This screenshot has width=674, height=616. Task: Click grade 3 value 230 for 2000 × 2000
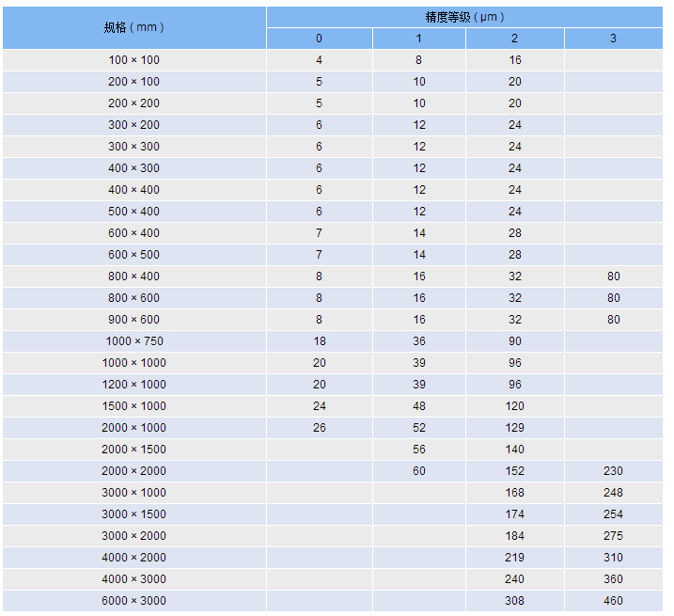[x=614, y=471]
